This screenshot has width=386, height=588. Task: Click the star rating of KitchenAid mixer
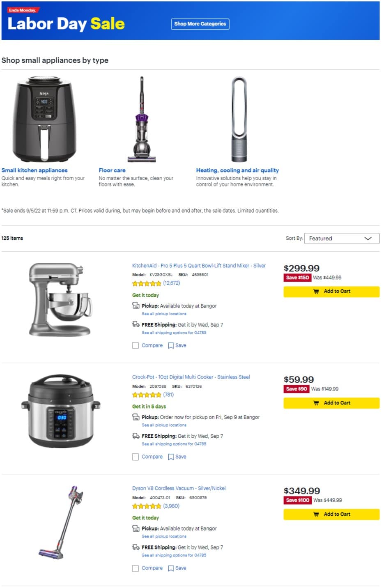pos(147,283)
